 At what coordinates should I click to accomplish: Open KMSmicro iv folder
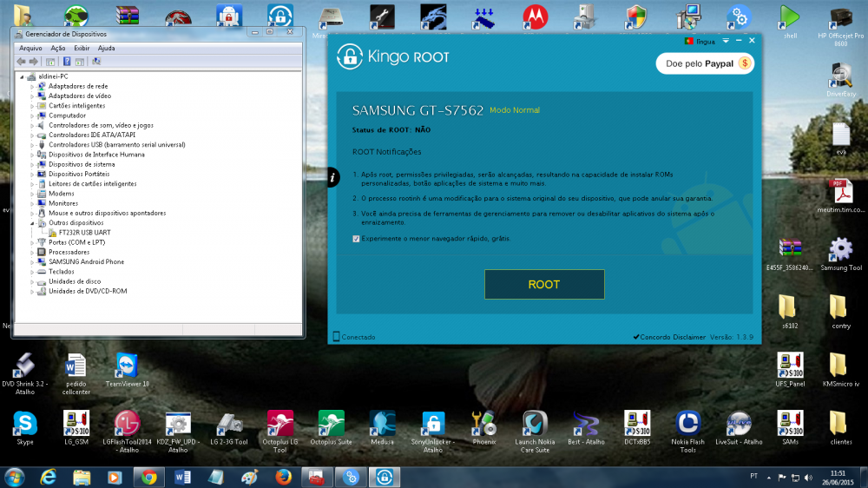[841, 370]
